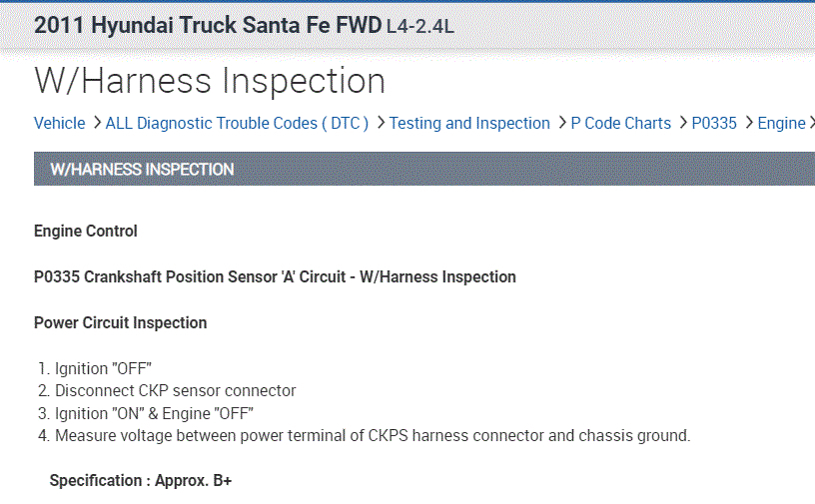
Task: Click chevron before Testing and Inspection
Action: 381,123
